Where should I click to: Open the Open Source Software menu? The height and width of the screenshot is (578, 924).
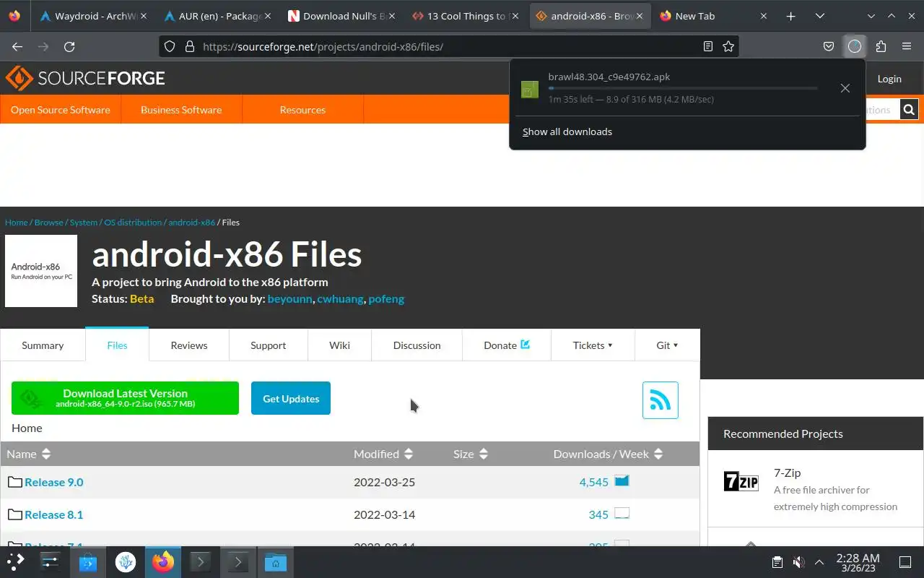[x=61, y=110]
